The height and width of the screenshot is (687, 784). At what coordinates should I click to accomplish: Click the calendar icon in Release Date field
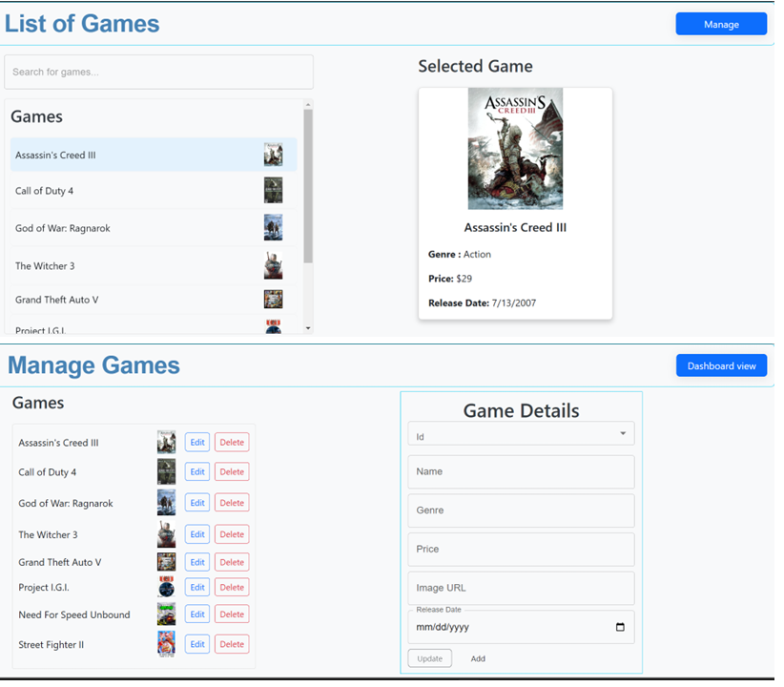point(620,628)
